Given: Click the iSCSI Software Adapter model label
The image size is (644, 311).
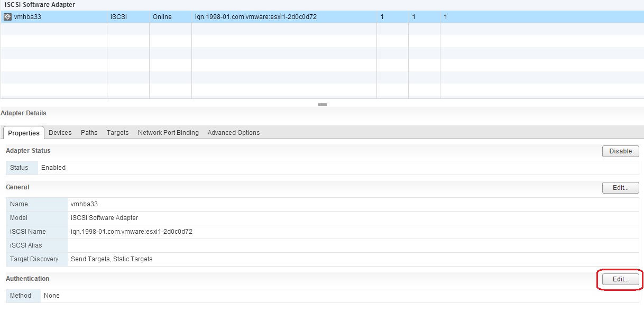Looking at the screenshot, I should pos(106,217).
